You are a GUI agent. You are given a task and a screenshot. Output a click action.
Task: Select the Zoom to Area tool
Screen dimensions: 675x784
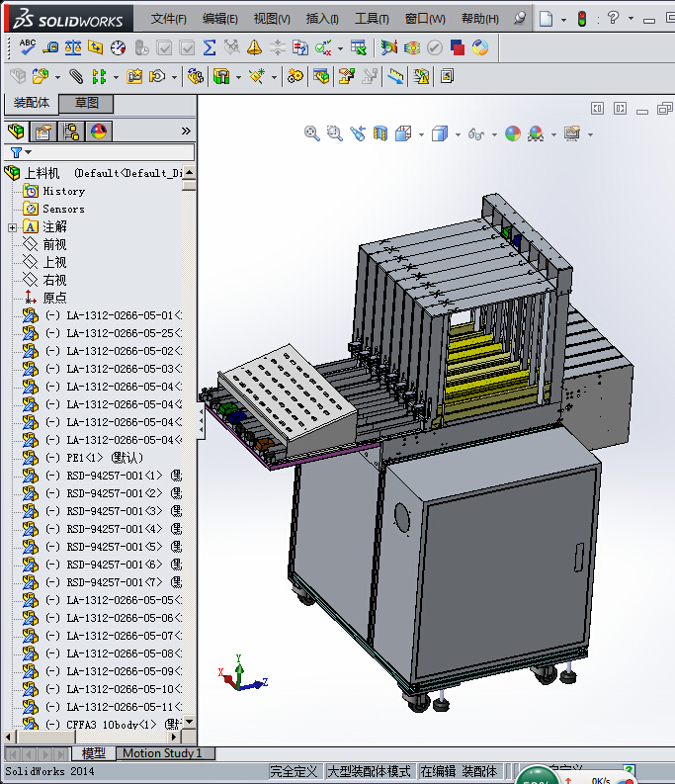(x=334, y=133)
